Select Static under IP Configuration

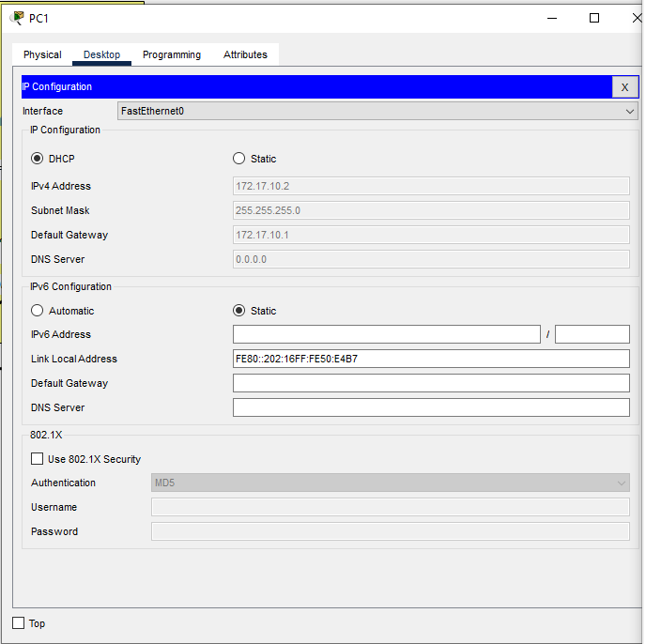point(238,159)
